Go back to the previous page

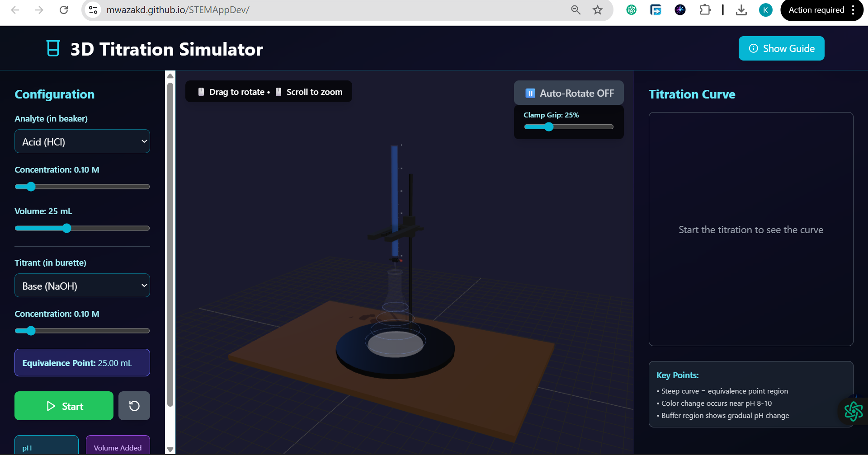point(15,10)
